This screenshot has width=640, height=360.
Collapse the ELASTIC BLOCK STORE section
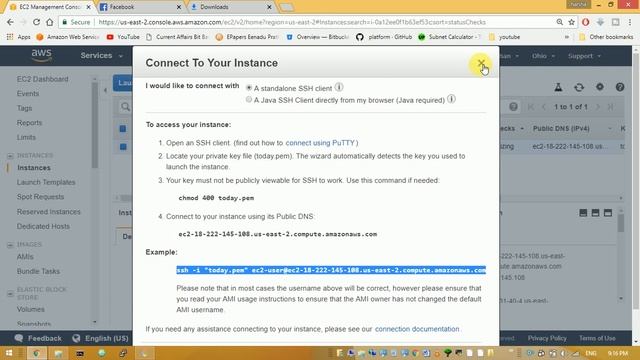coord(10,293)
